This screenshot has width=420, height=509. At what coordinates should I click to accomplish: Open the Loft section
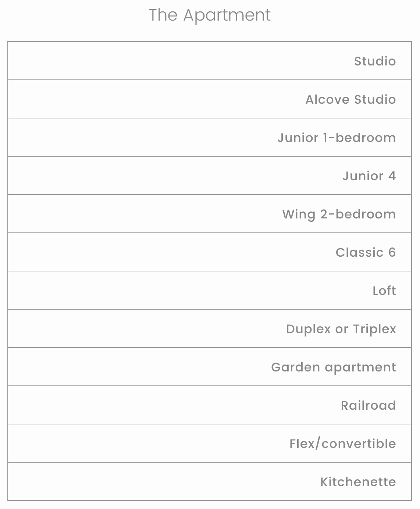[210, 291]
